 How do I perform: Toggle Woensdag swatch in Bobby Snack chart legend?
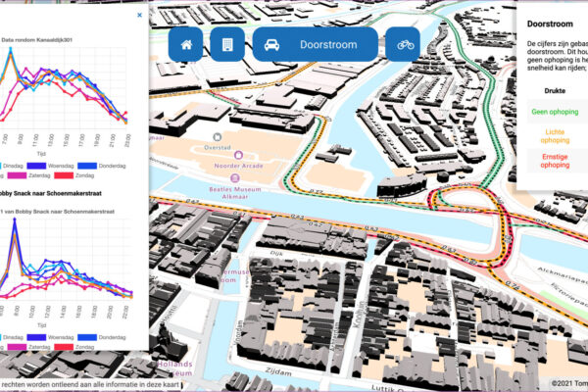click(x=36, y=337)
